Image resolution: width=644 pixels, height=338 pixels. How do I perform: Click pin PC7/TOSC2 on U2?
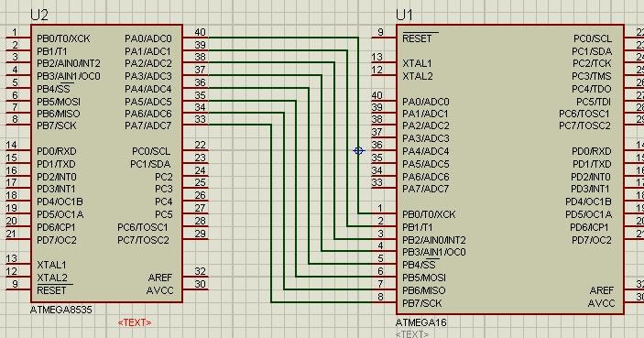pos(143,240)
